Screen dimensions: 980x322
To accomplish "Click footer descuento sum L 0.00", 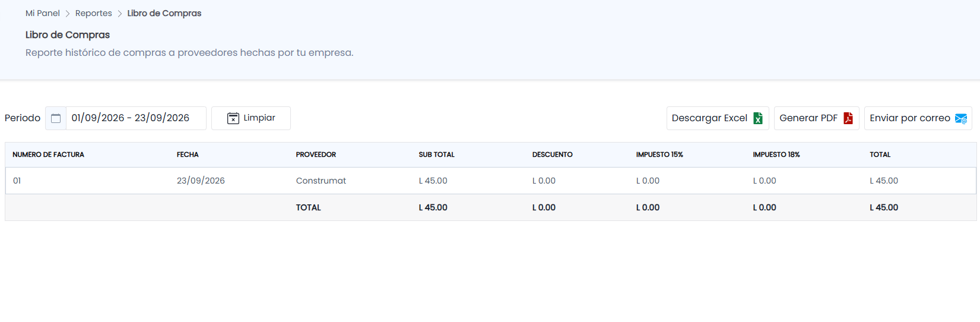I will point(544,207).
